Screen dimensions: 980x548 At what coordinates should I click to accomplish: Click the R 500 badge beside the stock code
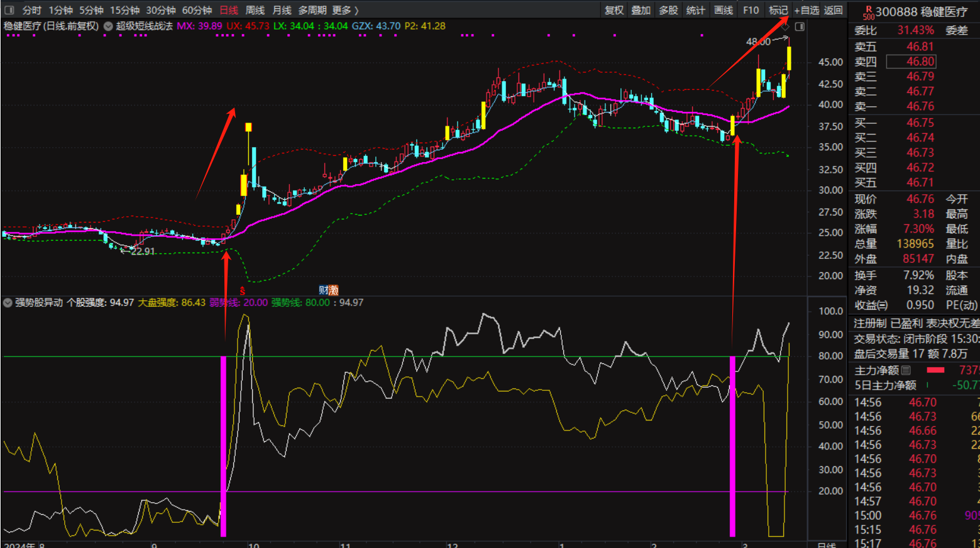868,13
